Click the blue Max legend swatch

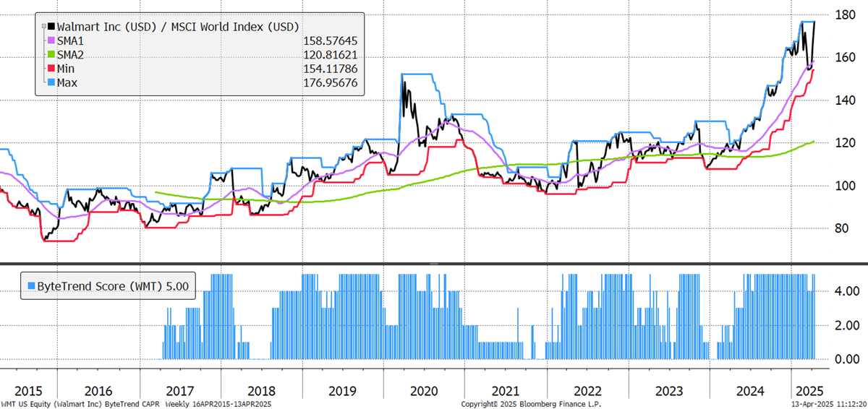51,83
